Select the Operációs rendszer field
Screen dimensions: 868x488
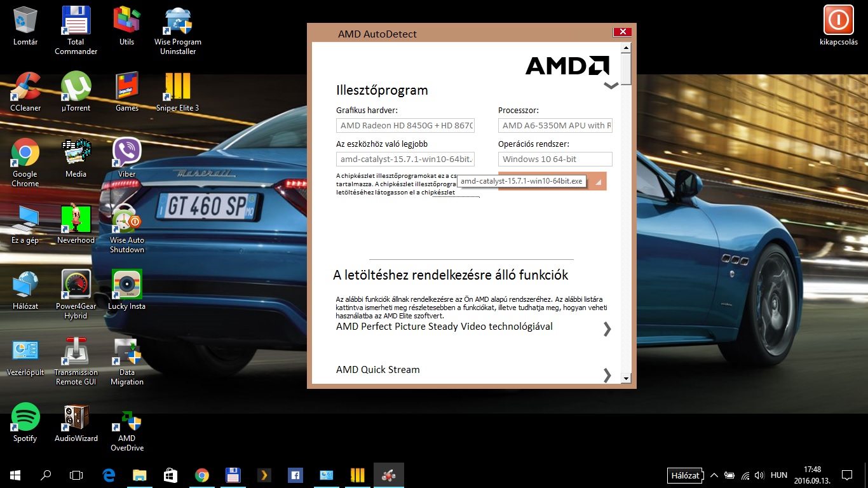[555, 159]
